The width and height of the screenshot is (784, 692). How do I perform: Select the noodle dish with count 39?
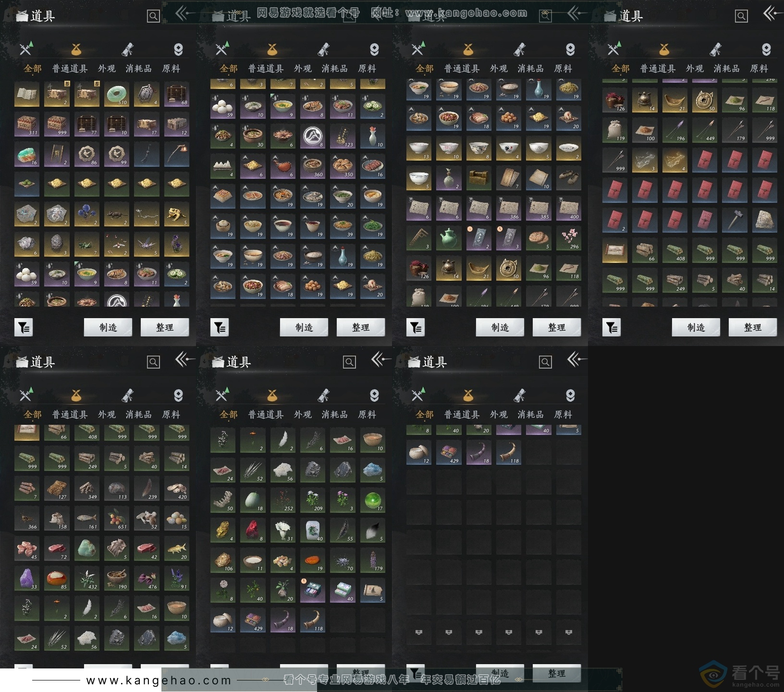[x=343, y=226]
